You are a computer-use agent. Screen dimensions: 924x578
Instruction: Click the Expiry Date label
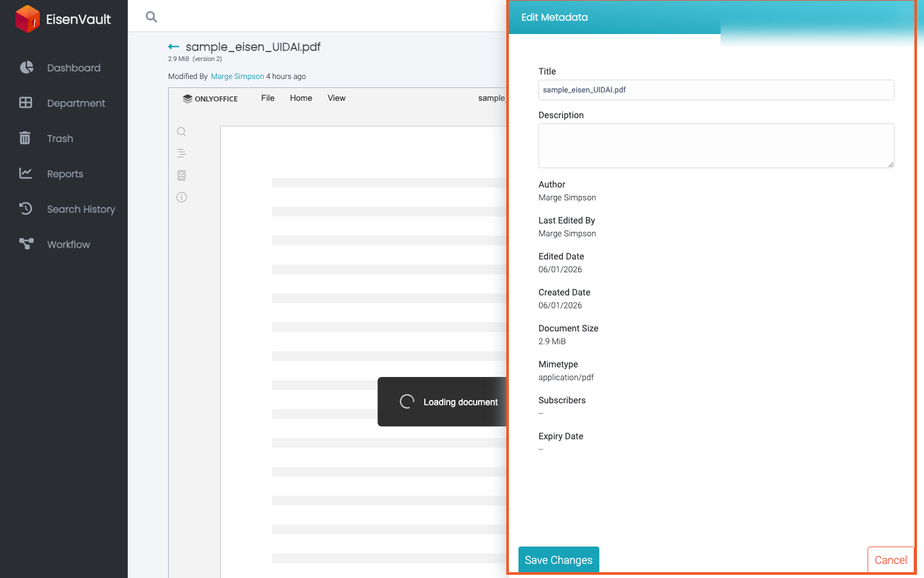tap(561, 436)
